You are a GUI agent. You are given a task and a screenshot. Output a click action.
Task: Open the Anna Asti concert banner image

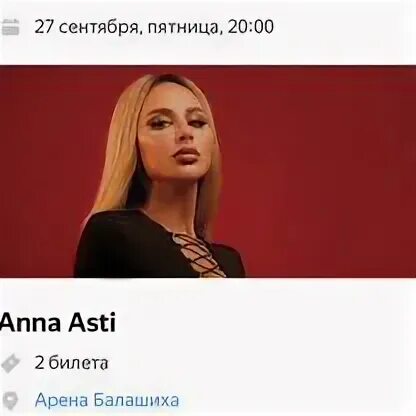[208, 171]
